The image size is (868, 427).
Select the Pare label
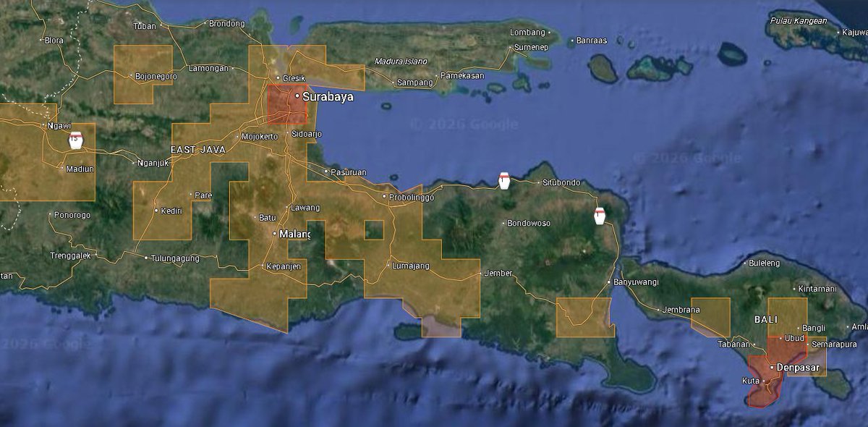(203, 195)
